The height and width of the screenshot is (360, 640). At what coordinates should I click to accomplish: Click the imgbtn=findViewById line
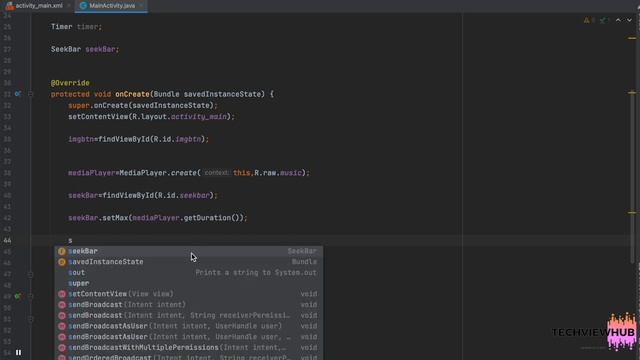138,139
